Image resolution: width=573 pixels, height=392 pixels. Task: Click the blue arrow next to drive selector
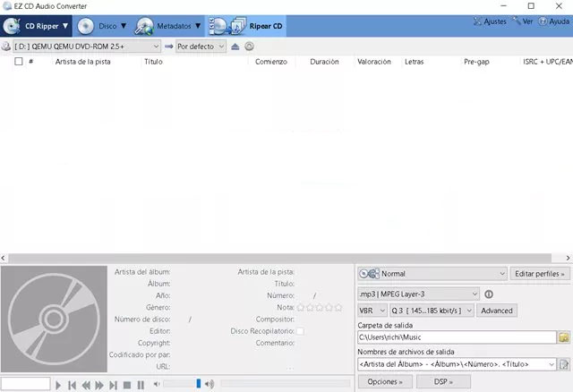(169, 47)
